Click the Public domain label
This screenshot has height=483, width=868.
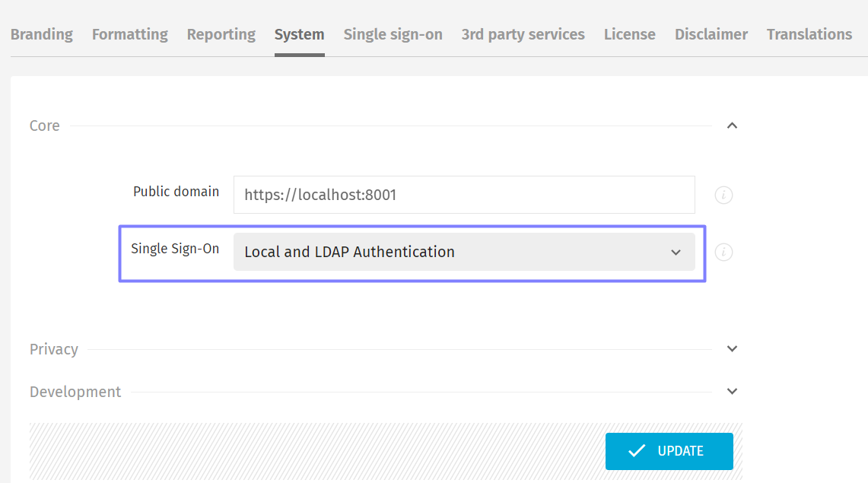[x=176, y=192]
